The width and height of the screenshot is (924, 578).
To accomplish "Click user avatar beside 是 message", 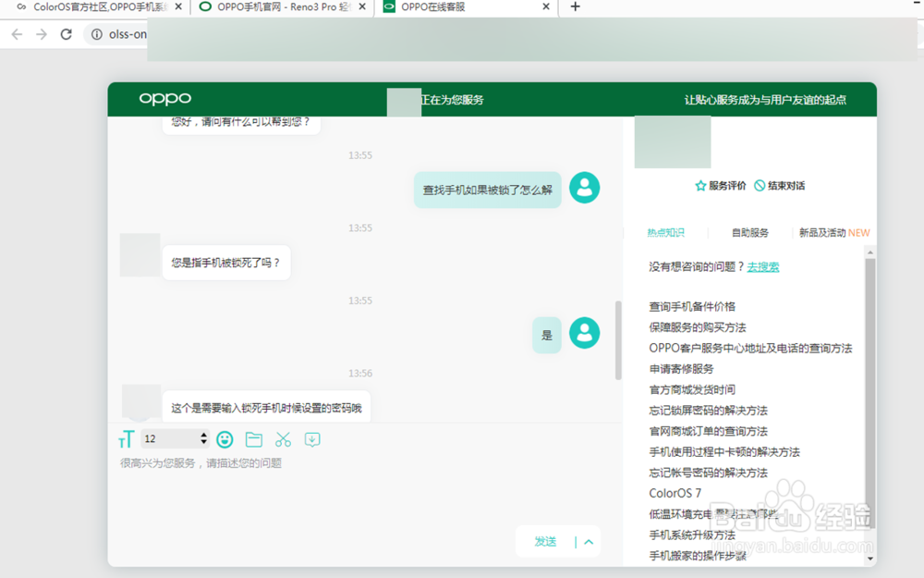I will (x=585, y=333).
